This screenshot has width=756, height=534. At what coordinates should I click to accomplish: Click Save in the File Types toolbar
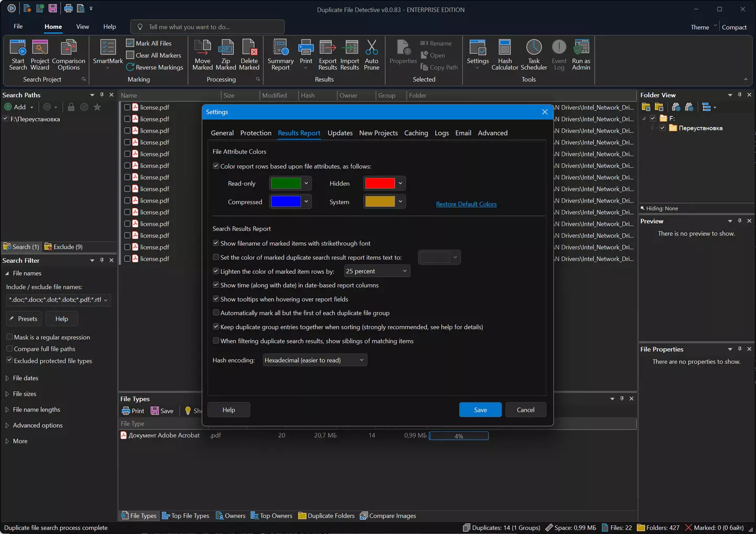(x=162, y=411)
